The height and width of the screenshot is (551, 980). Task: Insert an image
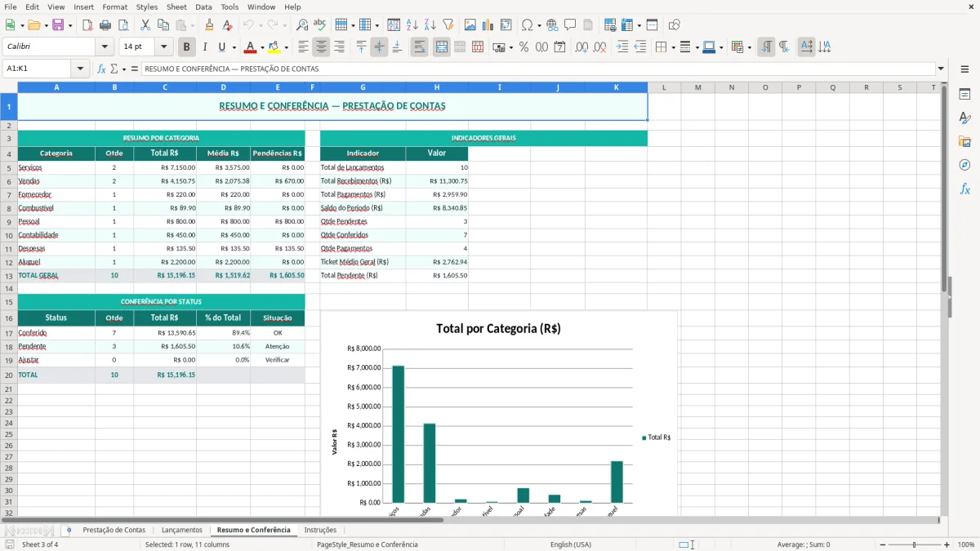[470, 25]
